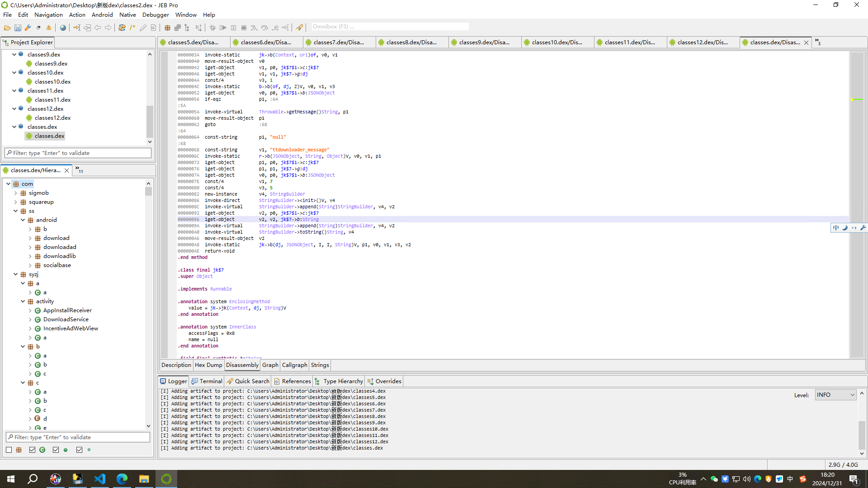868x488 pixels.
Task: Collapse the classes12.dex project node
Action: tap(14, 108)
